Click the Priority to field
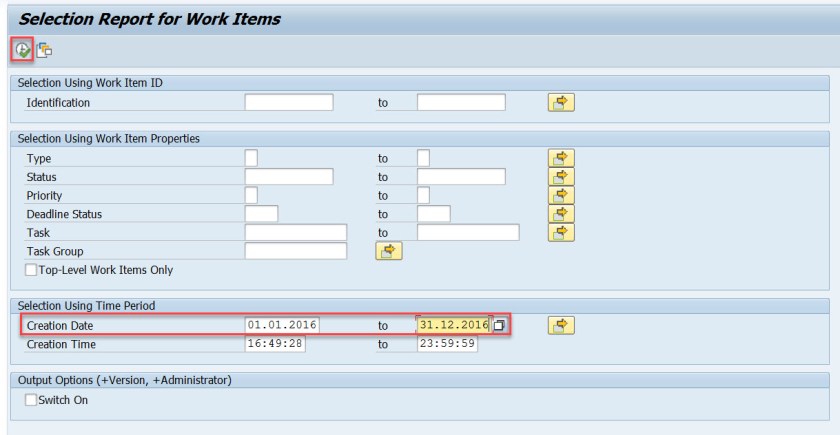 [x=423, y=195]
